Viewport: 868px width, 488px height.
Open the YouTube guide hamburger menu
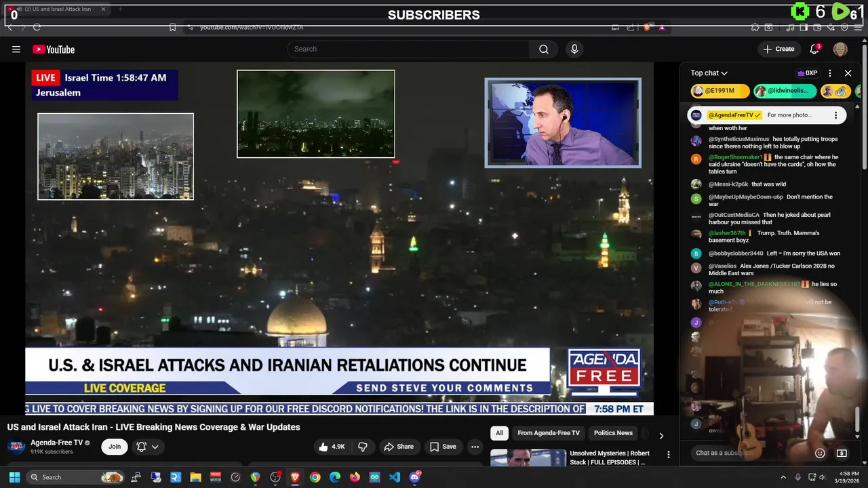tap(16, 49)
